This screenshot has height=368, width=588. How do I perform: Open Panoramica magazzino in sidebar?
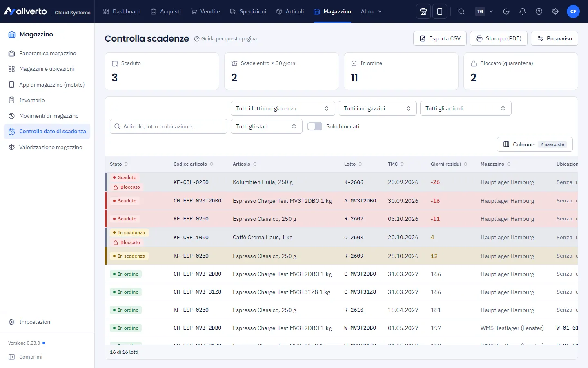click(x=47, y=53)
